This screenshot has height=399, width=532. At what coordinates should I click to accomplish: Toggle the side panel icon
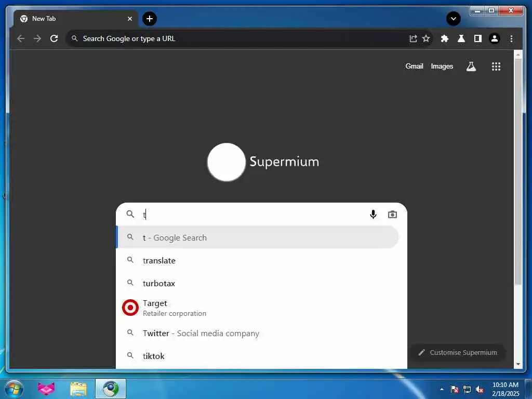click(x=478, y=38)
